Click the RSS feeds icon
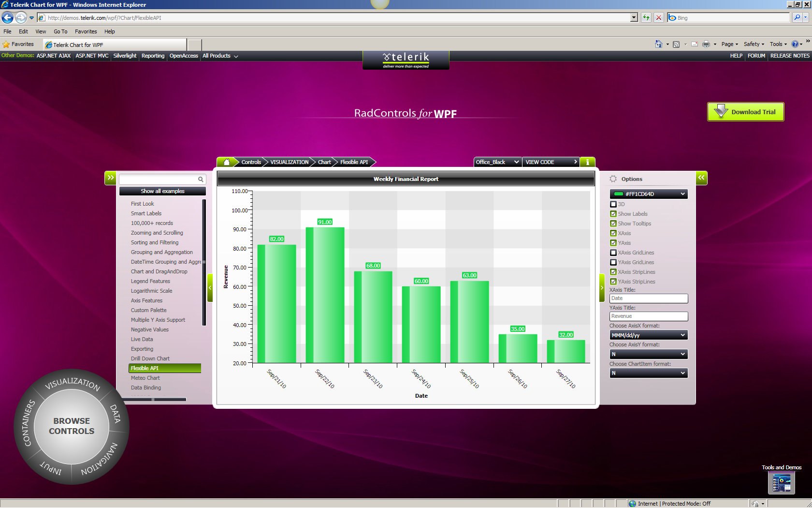The width and height of the screenshot is (812, 508). 676,44
